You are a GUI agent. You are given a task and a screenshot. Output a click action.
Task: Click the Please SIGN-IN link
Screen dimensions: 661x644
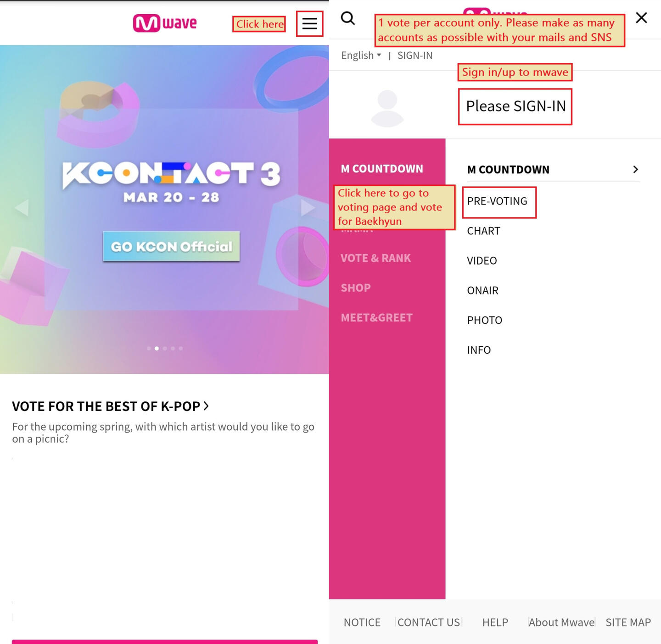515,106
